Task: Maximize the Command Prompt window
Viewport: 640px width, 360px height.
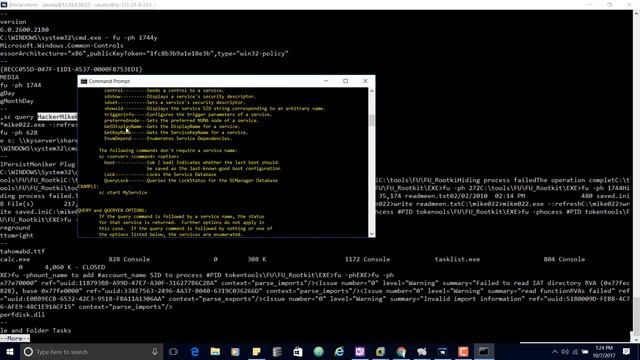Action: (x=345, y=81)
